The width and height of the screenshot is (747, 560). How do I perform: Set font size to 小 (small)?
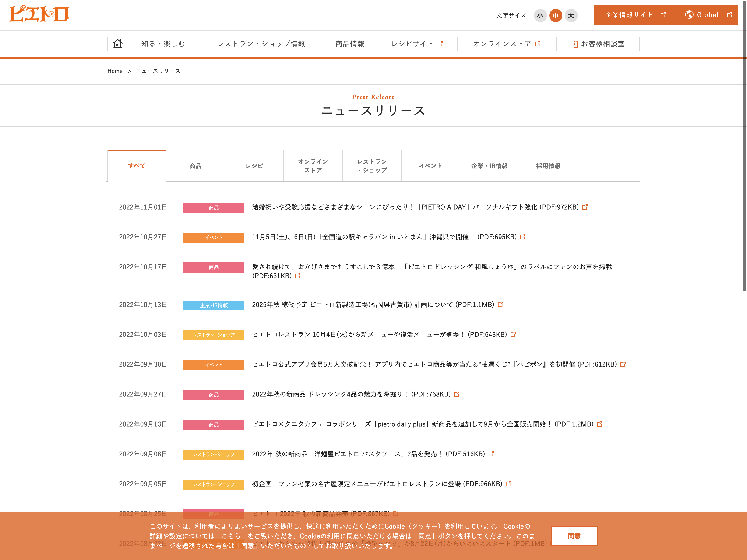pyautogui.click(x=540, y=15)
